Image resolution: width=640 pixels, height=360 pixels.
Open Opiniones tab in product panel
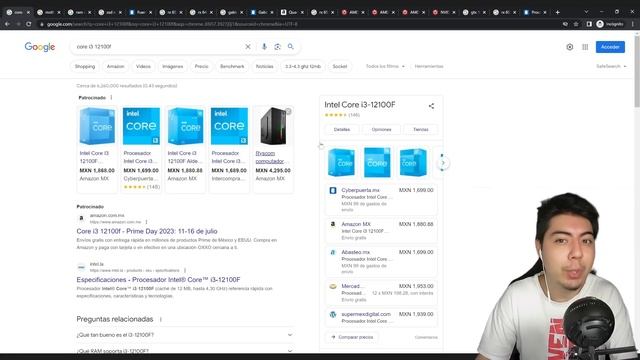381,129
